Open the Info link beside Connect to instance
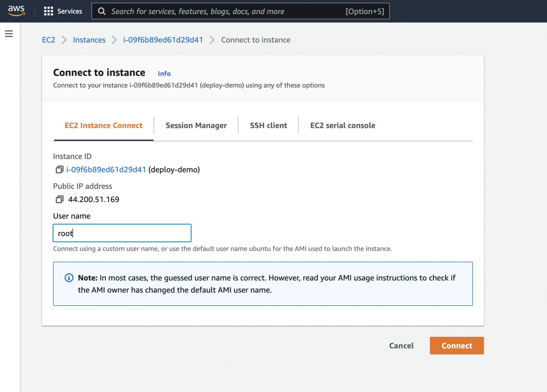547x392 pixels. (x=164, y=73)
